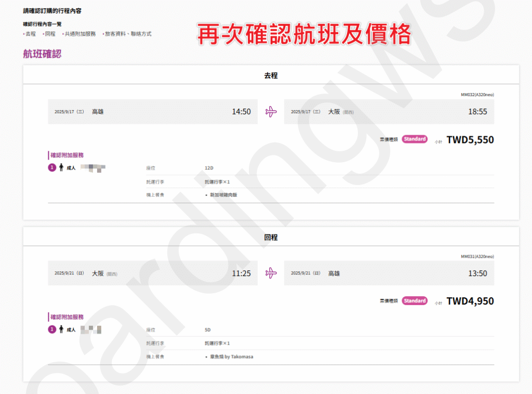This screenshot has height=394, width=532.
Task: Select the outbound total TWD5,550
Action: [470, 140]
